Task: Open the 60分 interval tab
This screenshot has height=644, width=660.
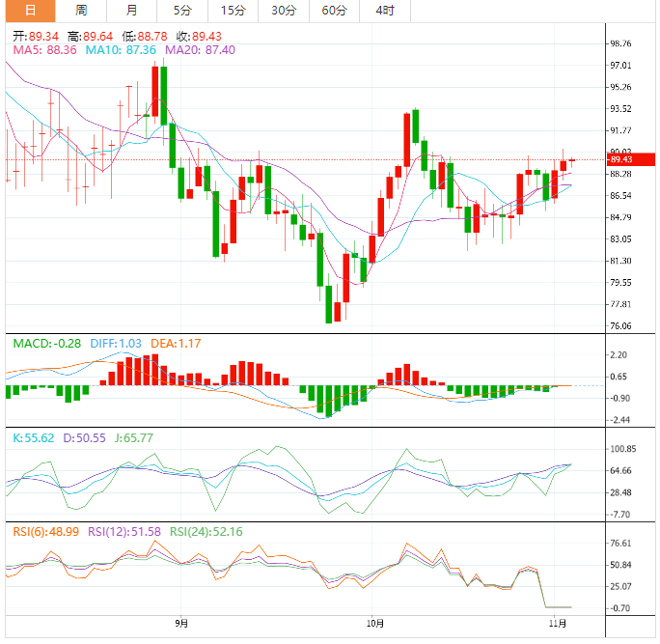Action: [334, 11]
